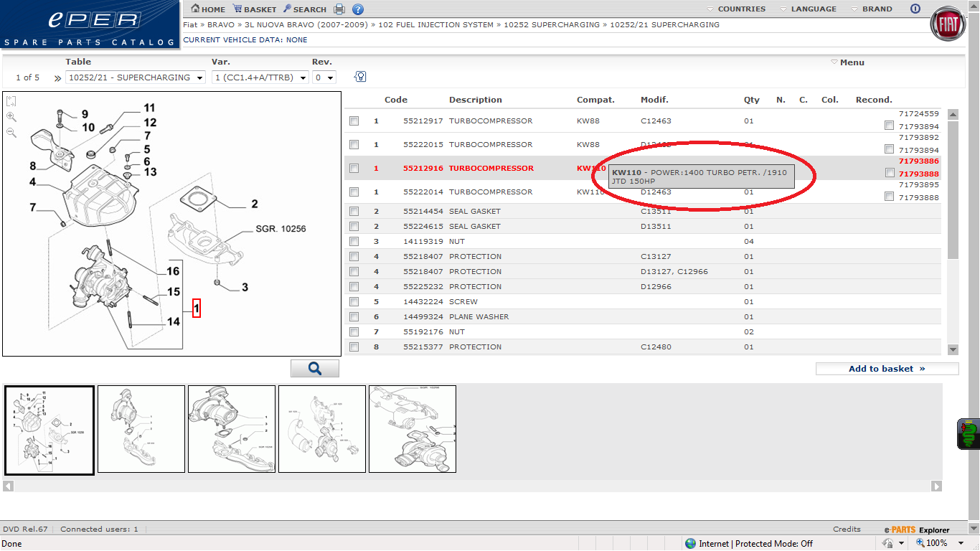Click the BRAVO breadcrumb link
Screen dimensions: 980x551
pos(221,24)
